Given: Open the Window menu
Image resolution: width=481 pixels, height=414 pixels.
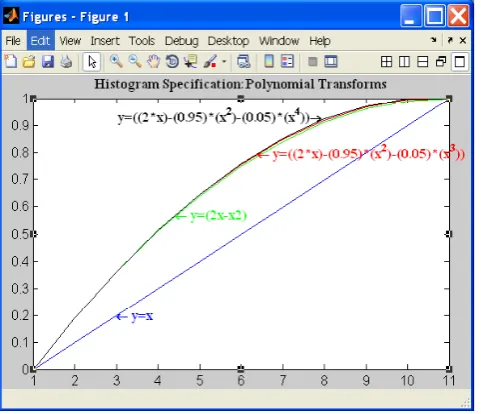Looking at the screenshot, I should (279, 41).
